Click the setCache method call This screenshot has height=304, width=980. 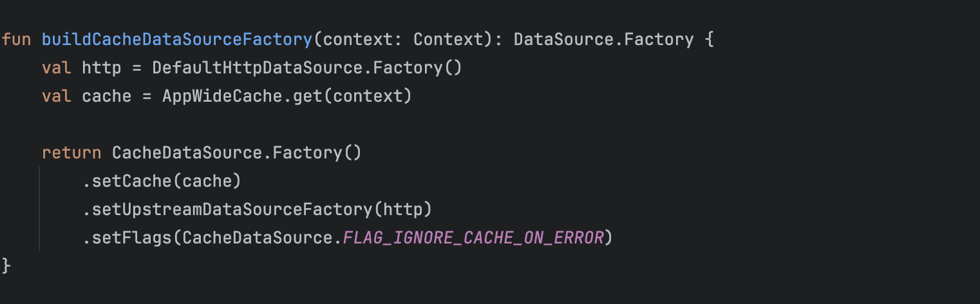coord(132,181)
